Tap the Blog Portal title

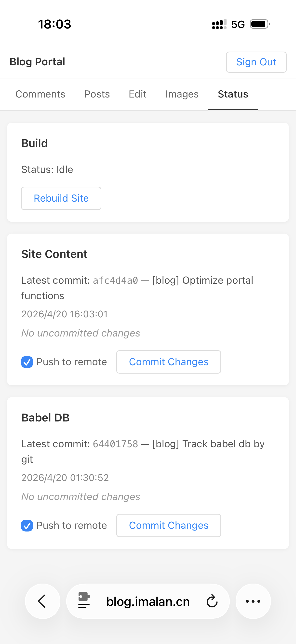pyautogui.click(x=37, y=62)
